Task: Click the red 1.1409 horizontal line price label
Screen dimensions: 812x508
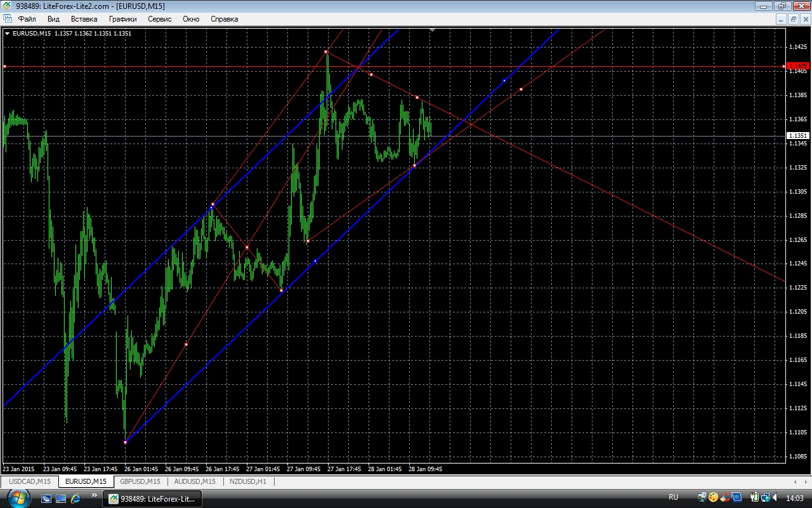Action: (x=797, y=66)
